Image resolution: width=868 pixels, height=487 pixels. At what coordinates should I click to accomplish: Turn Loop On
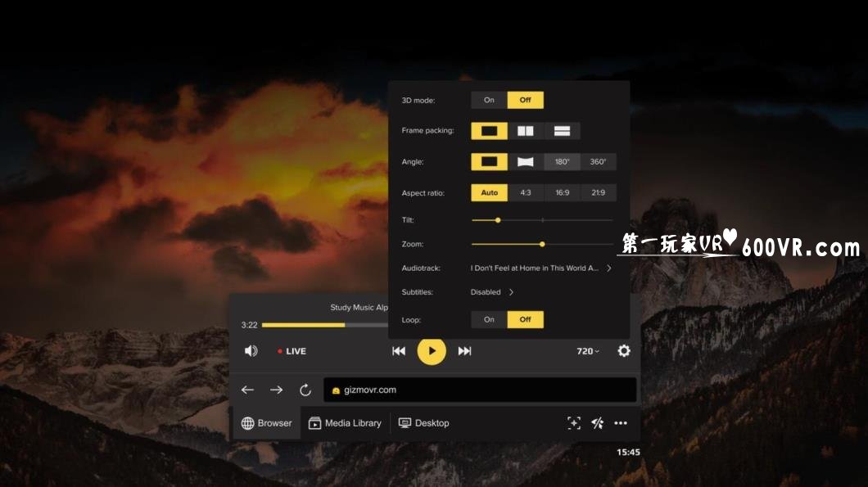[x=489, y=319]
